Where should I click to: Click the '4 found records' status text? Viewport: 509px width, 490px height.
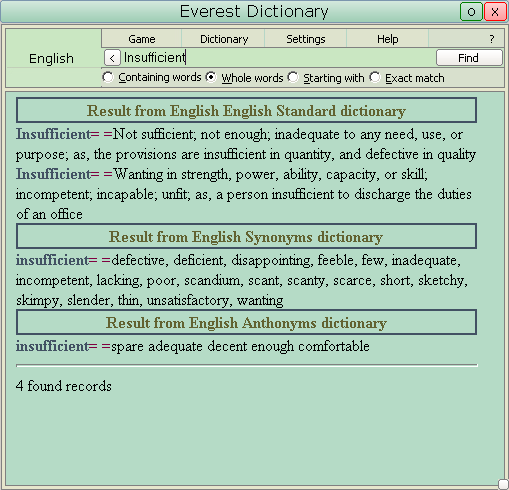pyautogui.click(x=64, y=386)
